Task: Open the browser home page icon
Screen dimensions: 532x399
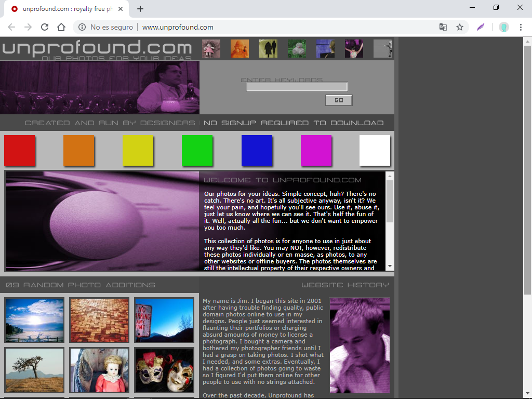Action: [61, 27]
